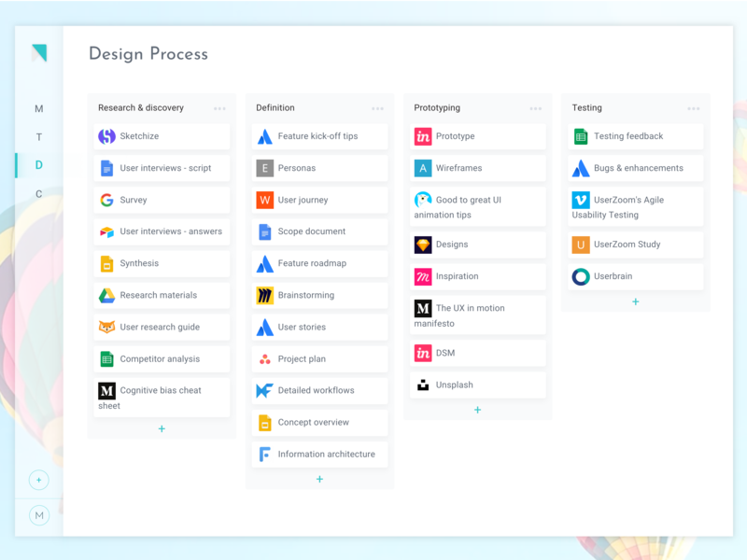Open Definition column three-dot menu
This screenshot has height=560, width=747.
pyautogui.click(x=378, y=108)
